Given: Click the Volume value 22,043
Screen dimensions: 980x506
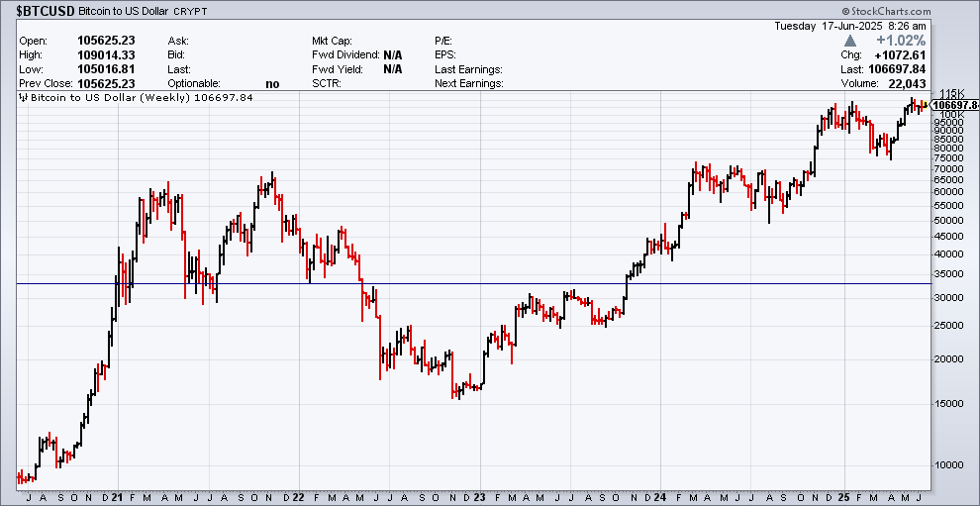Looking at the screenshot, I should (x=905, y=83).
